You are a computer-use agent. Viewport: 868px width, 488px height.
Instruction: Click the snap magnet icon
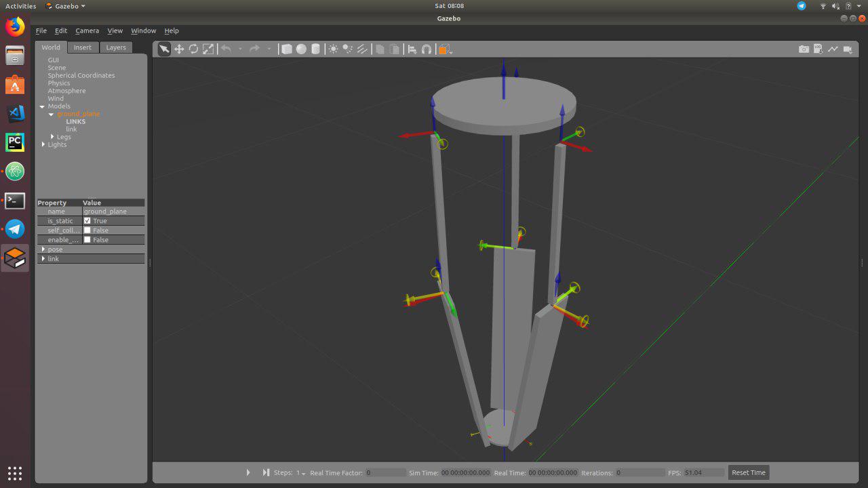point(427,49)
